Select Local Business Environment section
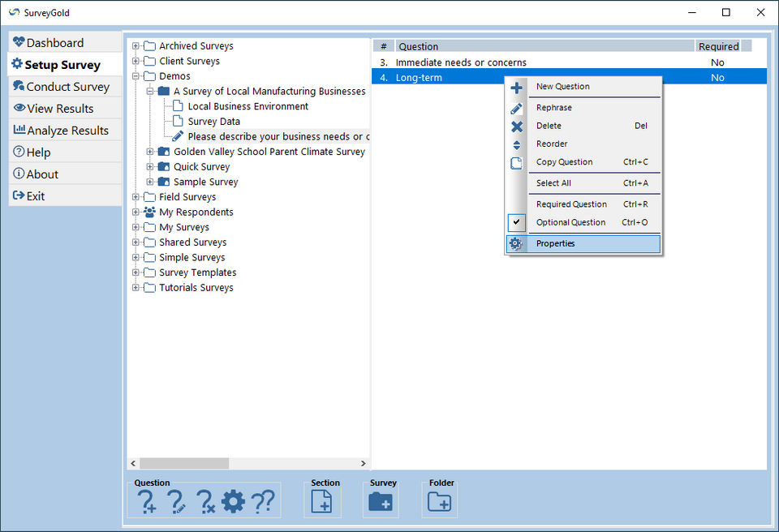This screenshot has height=532, width=779. 248,106
